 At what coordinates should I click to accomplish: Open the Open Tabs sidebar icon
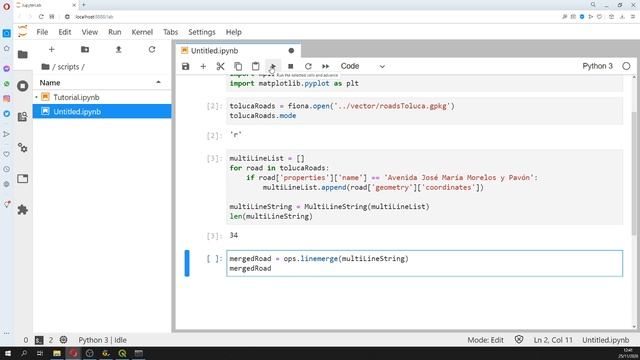[x=23, y=179]
